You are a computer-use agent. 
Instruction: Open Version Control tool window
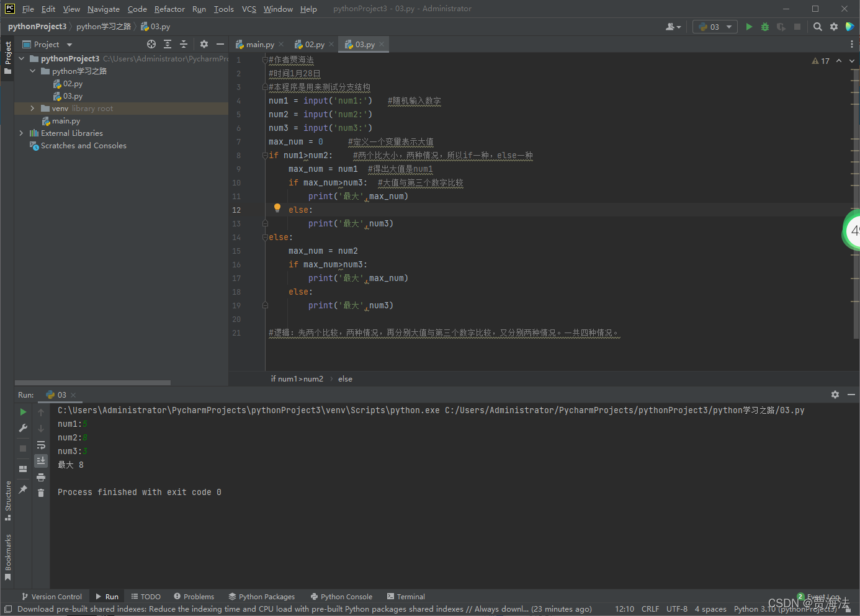(x=52, y=596)
